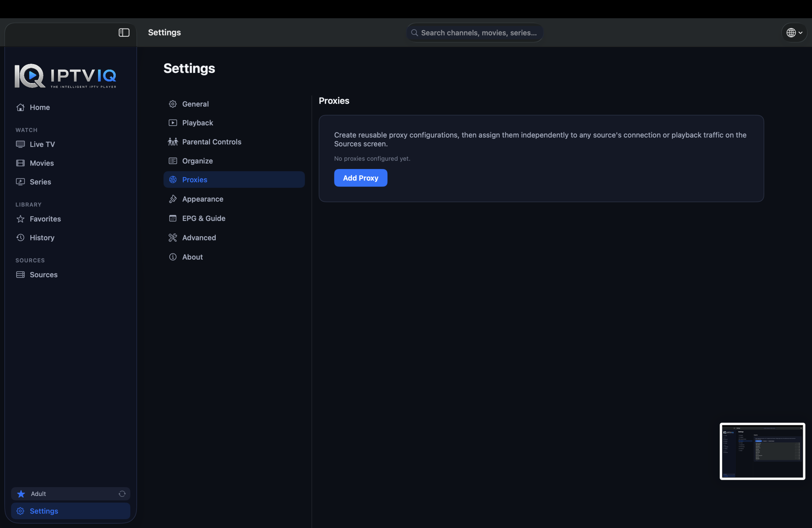The width and height of the screenshot is (812, 528).
Task: Open Live TV section
Action: (71, 144)
